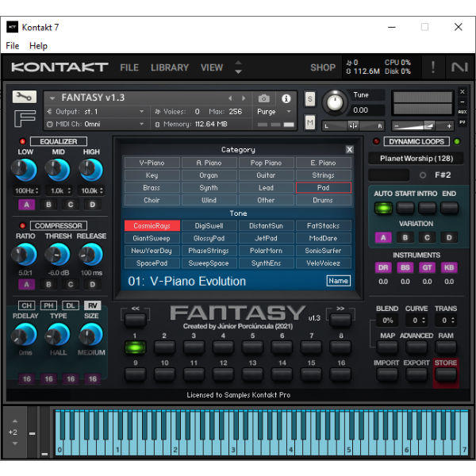This screenshot has height=476, width=476.
Task: Decrease volume with minus button
Action: pos(396,125)
